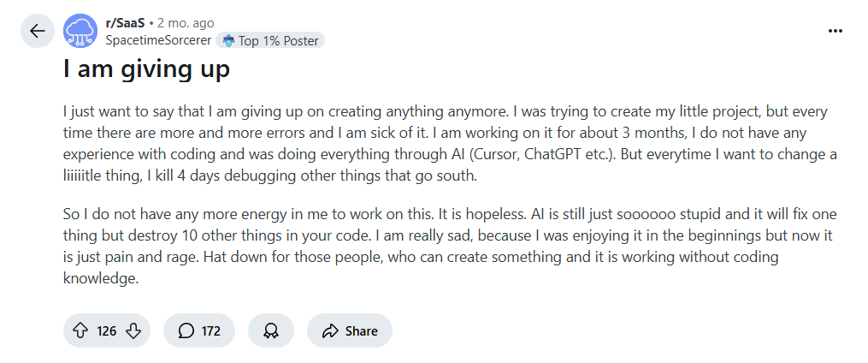The height and width of the screenshot is (363, 868).
Task: Click the "2 mo. ago" timestamp
Action: click(x=186, y=23)
